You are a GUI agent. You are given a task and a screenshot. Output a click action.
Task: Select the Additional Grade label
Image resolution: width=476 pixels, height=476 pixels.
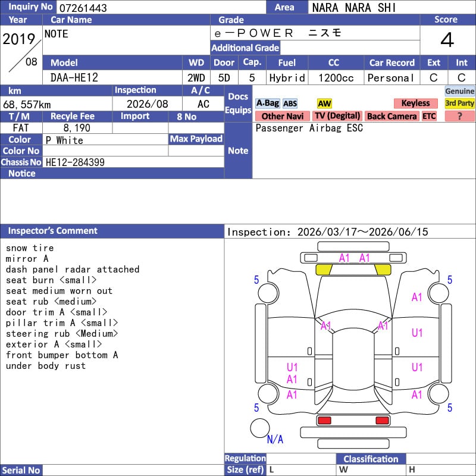pos(245,48)
